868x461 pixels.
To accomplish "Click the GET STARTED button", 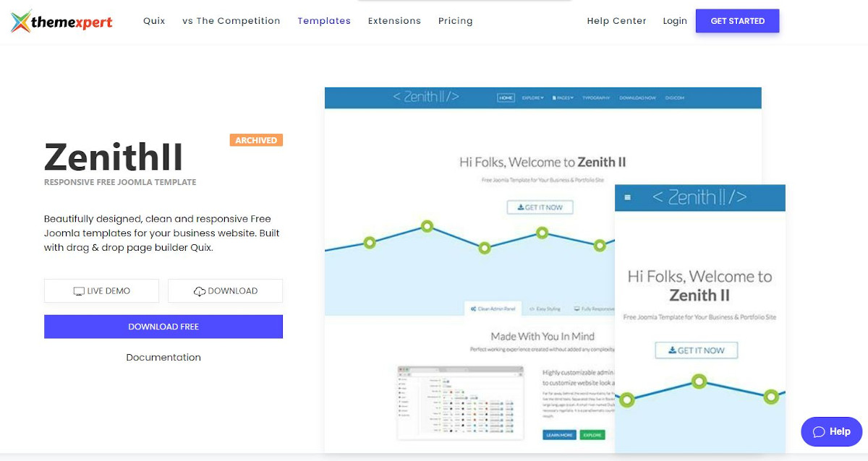I will tap(738, 21).
